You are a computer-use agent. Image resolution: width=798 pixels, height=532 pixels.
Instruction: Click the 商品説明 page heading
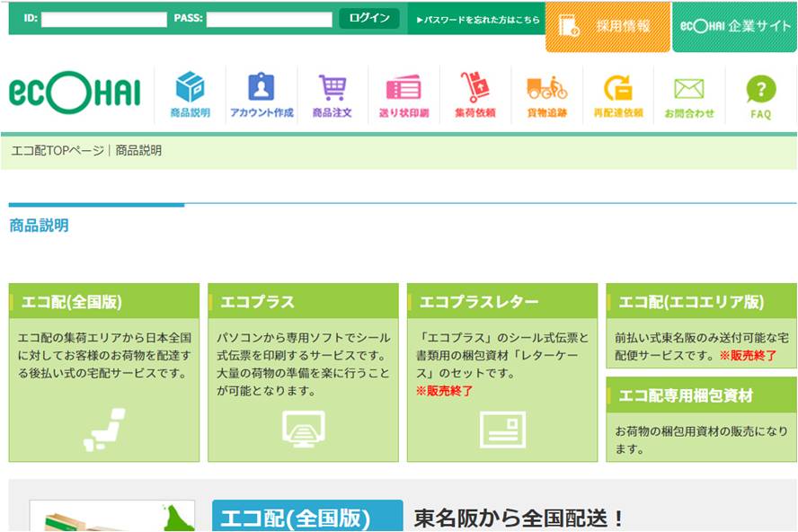point(40,225)
